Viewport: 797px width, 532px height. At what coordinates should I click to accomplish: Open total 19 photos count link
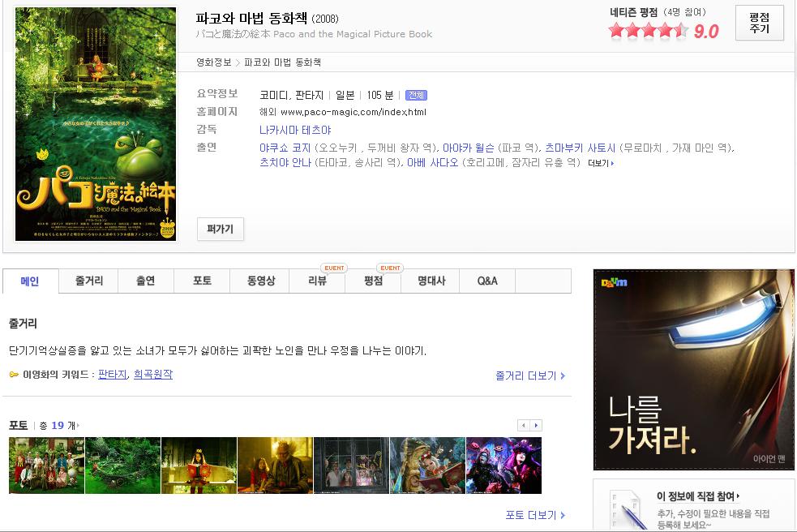click(x=59, y=426)
